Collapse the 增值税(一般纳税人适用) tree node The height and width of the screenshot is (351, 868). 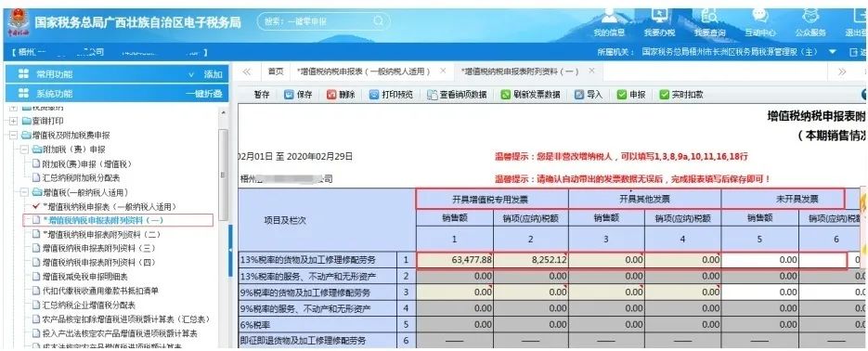(24, 192)
